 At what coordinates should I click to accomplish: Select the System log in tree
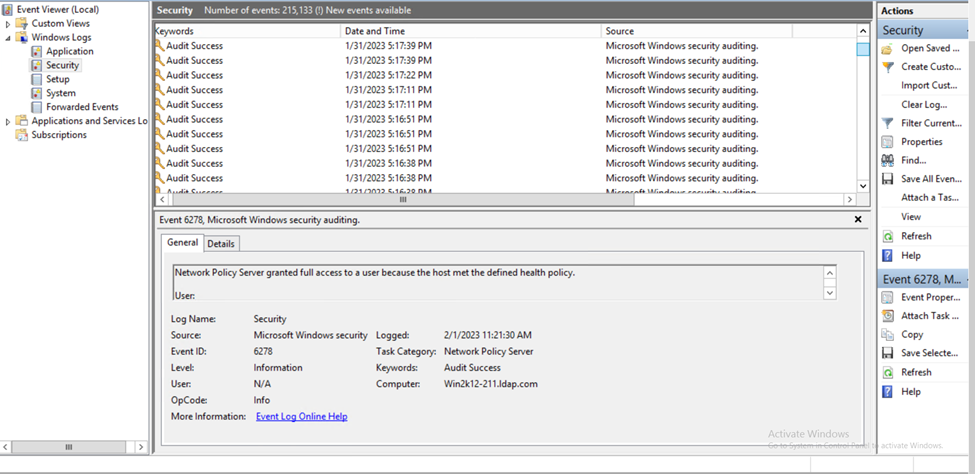60,93
